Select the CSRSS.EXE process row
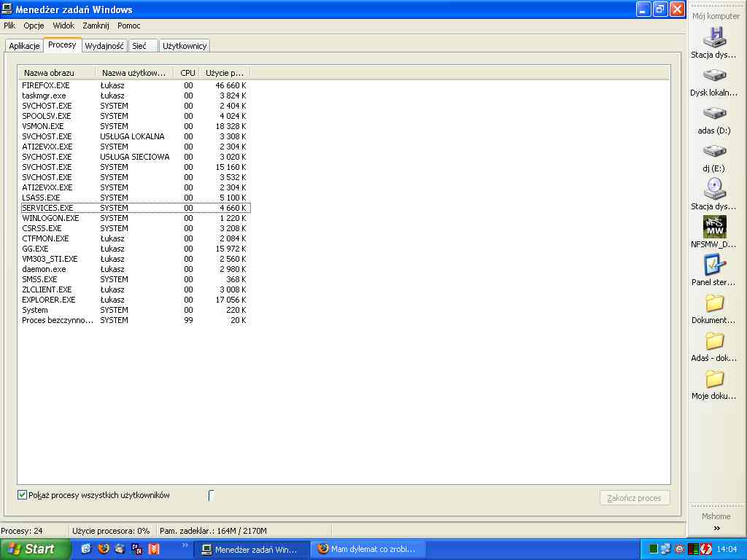This screenshot has height=560, width=747. (x=135, y=228)
